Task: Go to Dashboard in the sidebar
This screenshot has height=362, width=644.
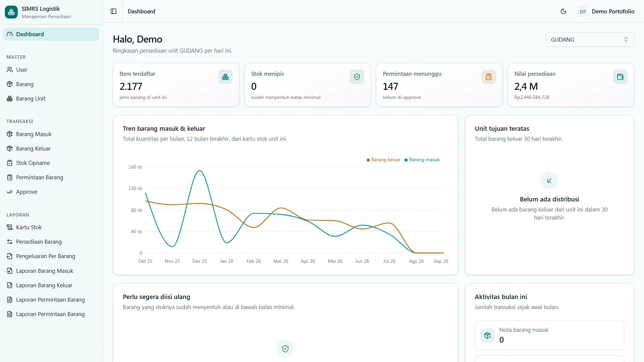Action: 51,34
